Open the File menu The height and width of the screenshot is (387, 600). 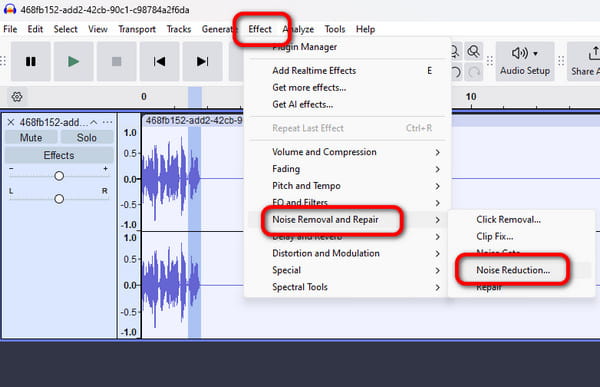[x=10, y=29]
